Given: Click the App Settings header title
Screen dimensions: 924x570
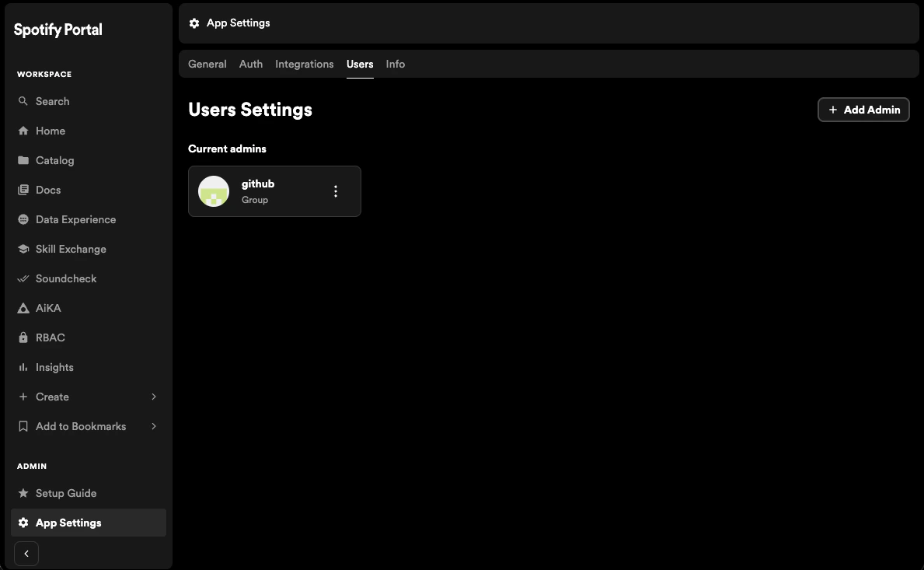Looking at the screenshot, I should pos(238,23).
